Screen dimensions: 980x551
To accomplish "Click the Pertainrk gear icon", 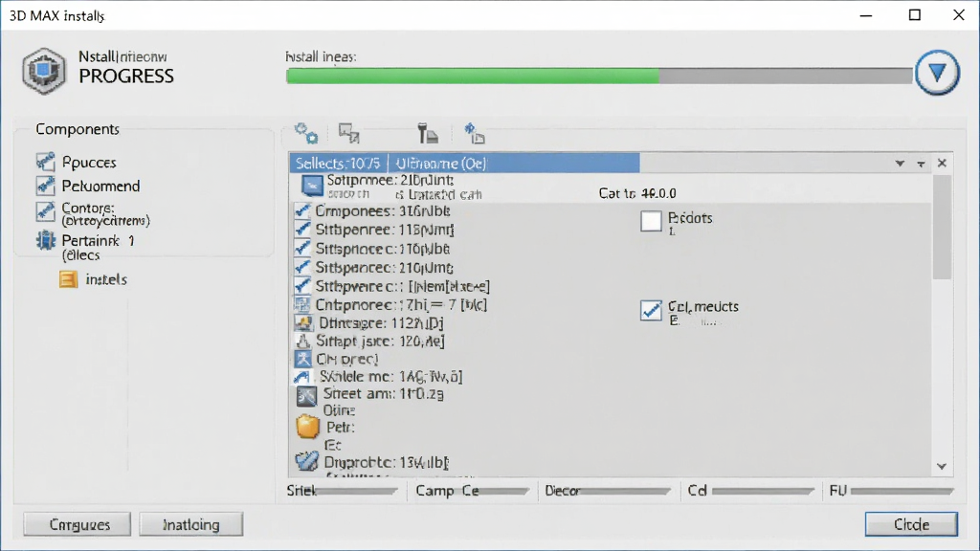I will click(x=46, y=240).
